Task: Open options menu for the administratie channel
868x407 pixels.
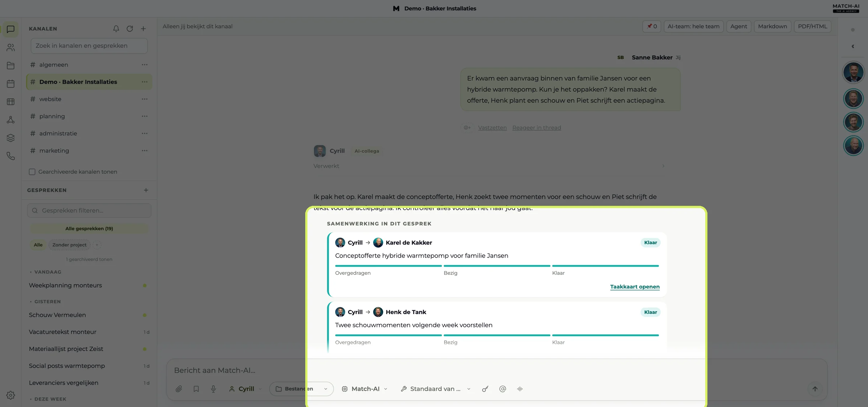Action: tap(145, 133)
